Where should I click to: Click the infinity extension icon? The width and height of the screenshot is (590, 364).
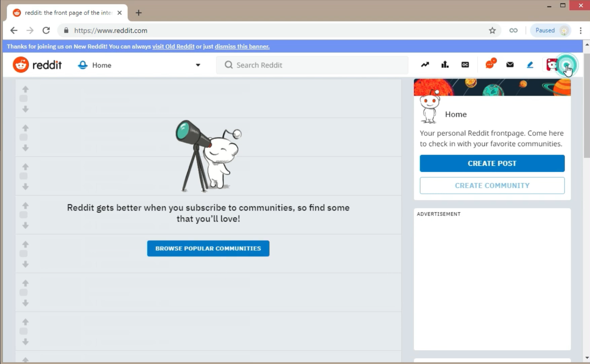tap(513, 30)
